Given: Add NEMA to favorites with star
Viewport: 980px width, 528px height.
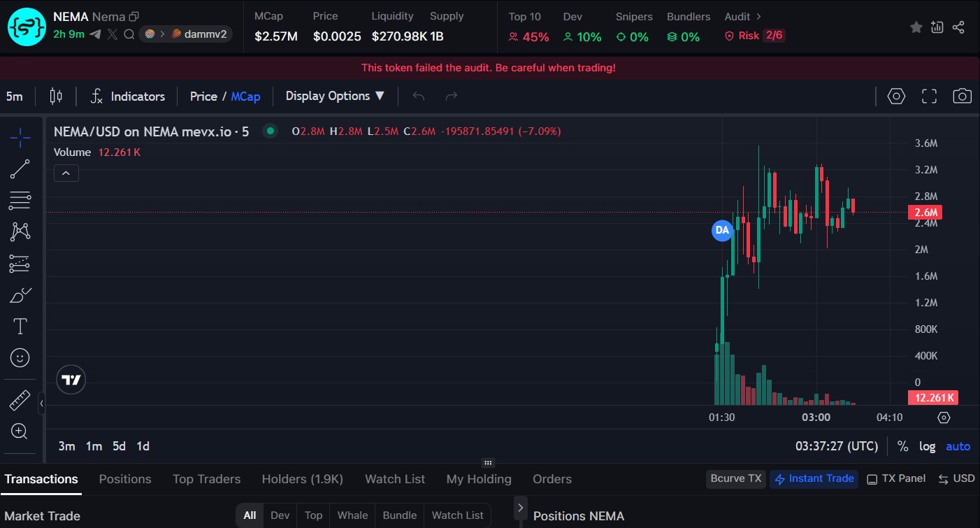Looking at the screenshot, I should pos(916,27).
